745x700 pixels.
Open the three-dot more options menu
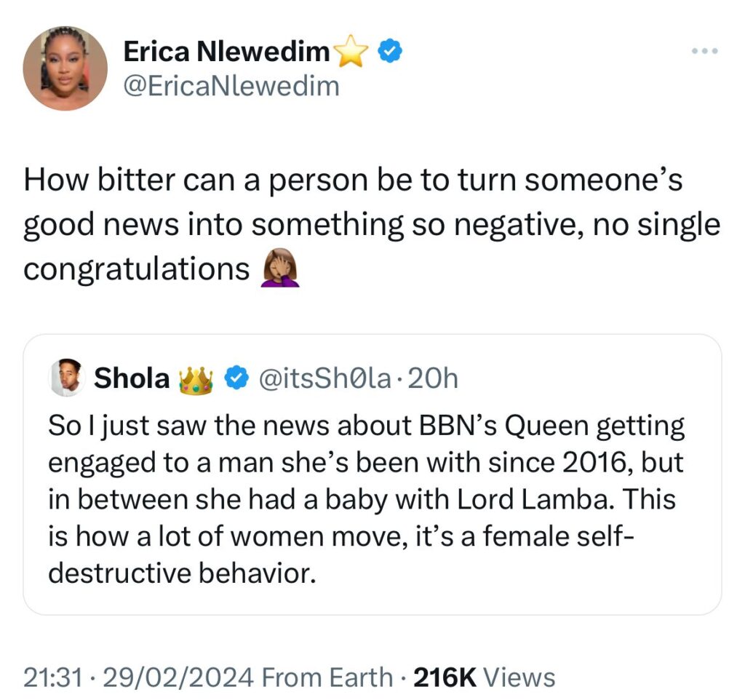point(704,52)
